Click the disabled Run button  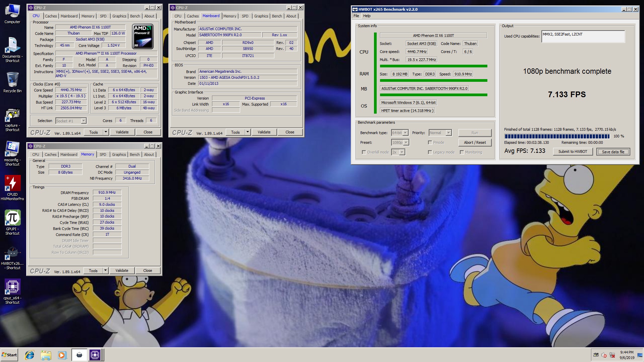[475, 133]
